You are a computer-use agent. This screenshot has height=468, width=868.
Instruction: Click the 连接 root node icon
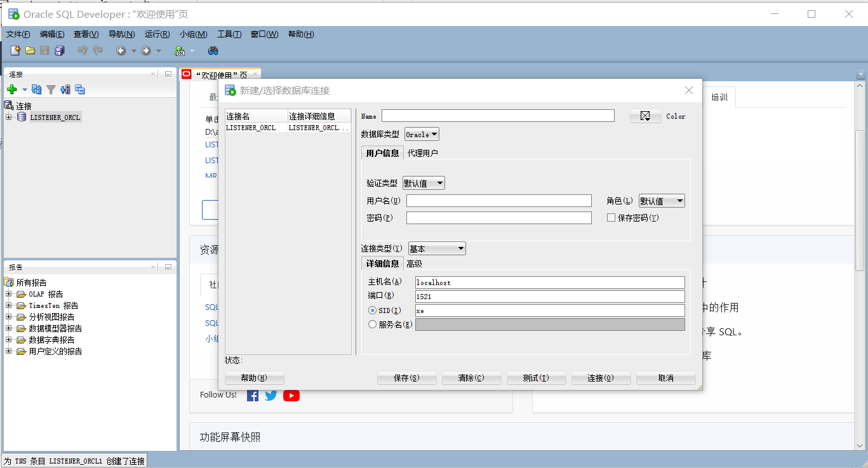tap(9, 105)
